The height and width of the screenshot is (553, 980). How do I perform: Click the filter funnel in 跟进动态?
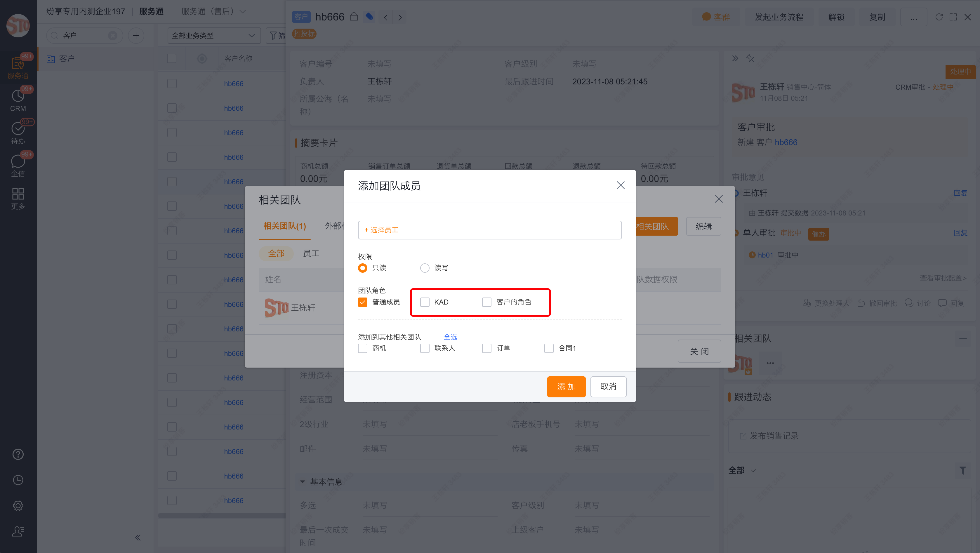[962, 470]
